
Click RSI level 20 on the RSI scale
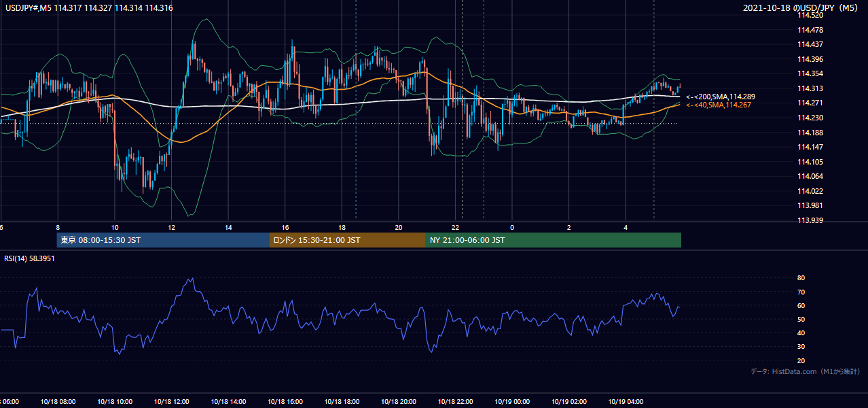point(801,360)
